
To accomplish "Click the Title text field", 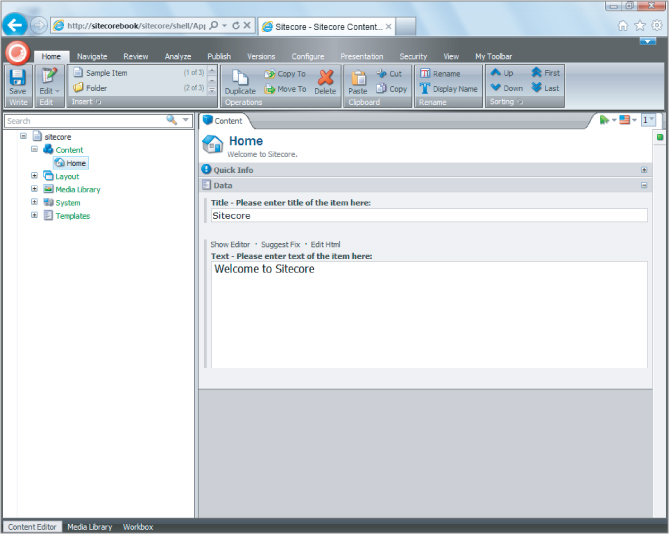I will (x=428, y=215).
